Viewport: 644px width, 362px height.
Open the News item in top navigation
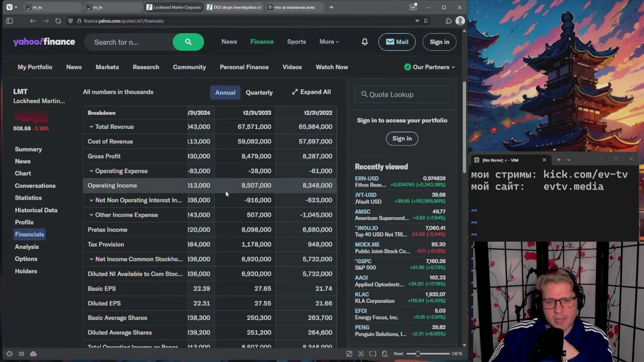[x=229, y=42]
